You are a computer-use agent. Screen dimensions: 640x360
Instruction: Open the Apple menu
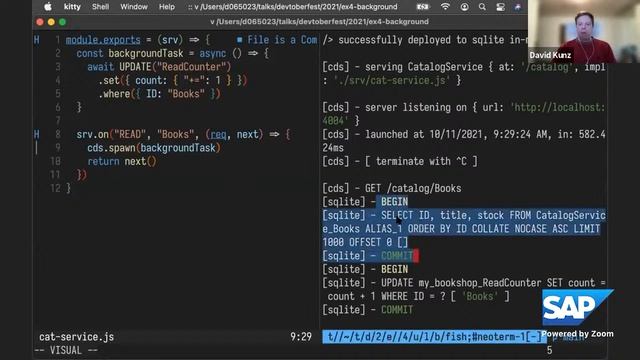[x=48, y=7]
